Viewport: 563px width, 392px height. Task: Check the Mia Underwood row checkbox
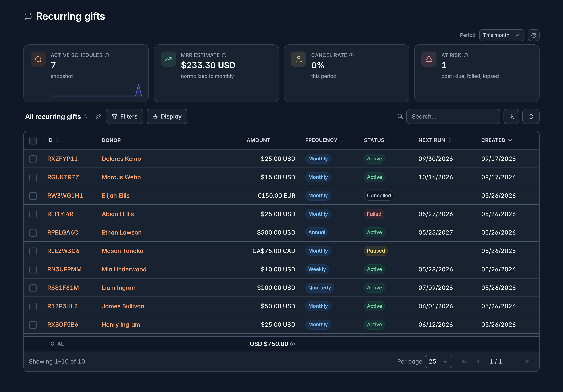coord(33,269)
